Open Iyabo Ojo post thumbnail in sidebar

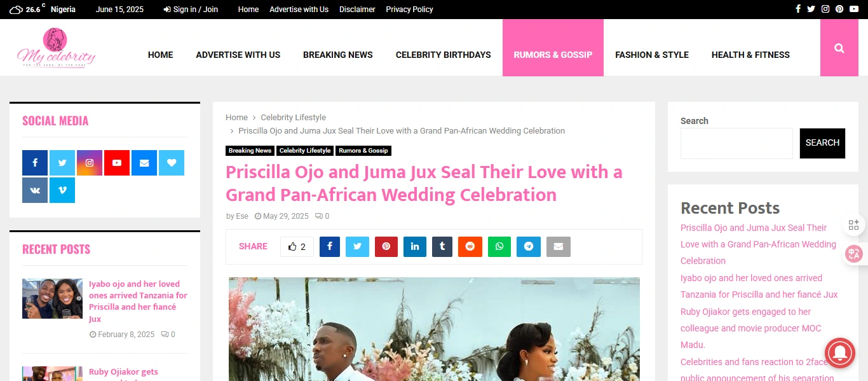pos(52,298)
